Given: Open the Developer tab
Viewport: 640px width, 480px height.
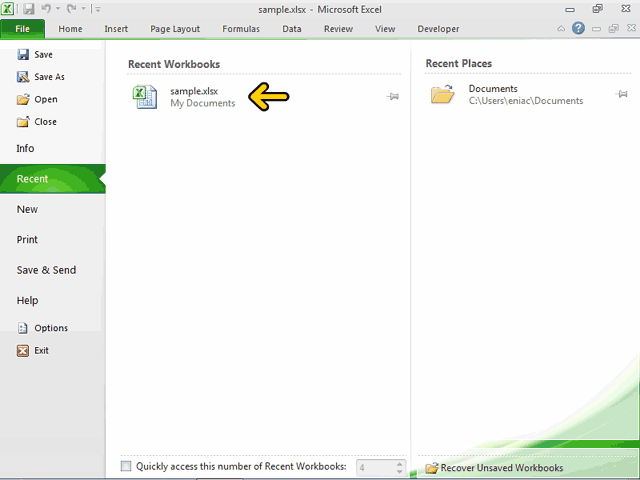Looking at the screenshot, I should point(438,29).
